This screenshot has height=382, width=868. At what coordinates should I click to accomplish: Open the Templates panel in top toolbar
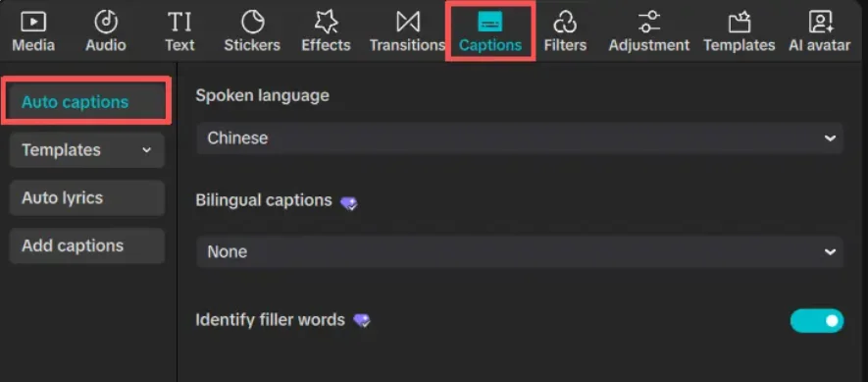coord(739,31)
